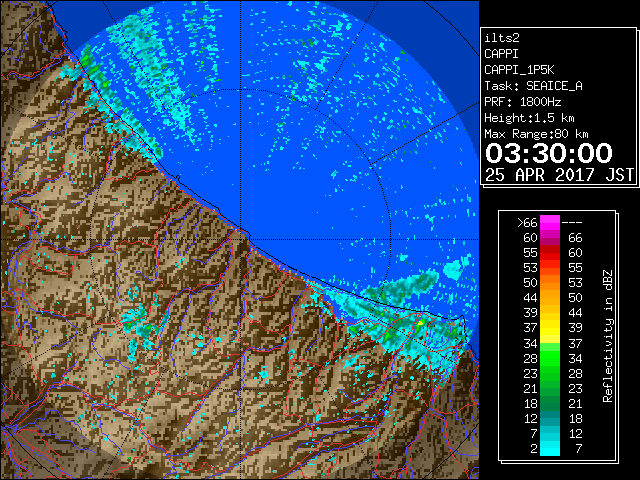Click the 03:30:00 timestamp
Viewport: 640px width, 480px height.
click(549, 153)
